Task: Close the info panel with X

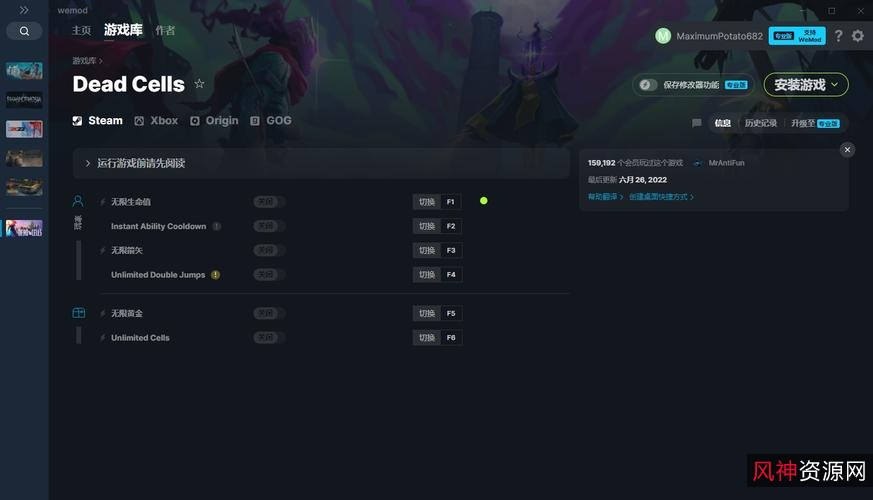Action: (847, 150)
